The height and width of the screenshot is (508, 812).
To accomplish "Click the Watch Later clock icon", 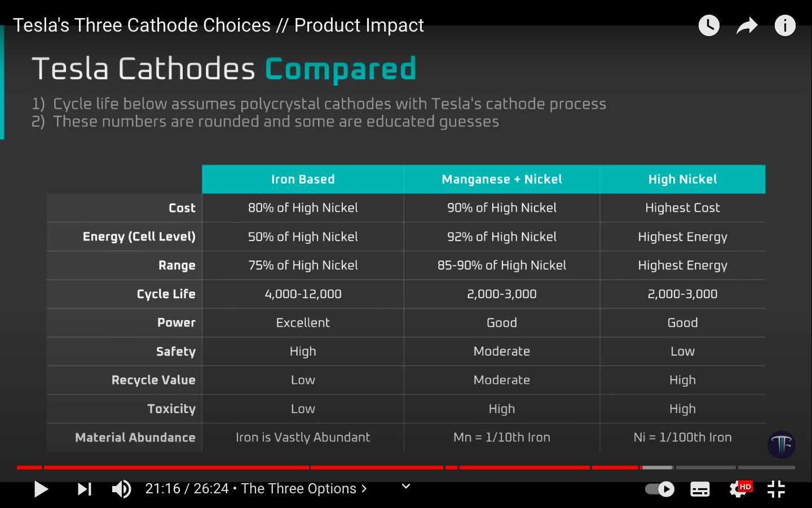I will point(709,25).
